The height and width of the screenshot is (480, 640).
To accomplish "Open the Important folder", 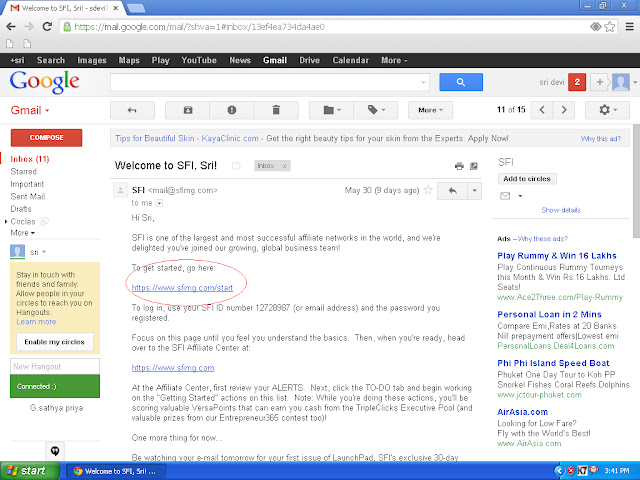I will (27, 184).
